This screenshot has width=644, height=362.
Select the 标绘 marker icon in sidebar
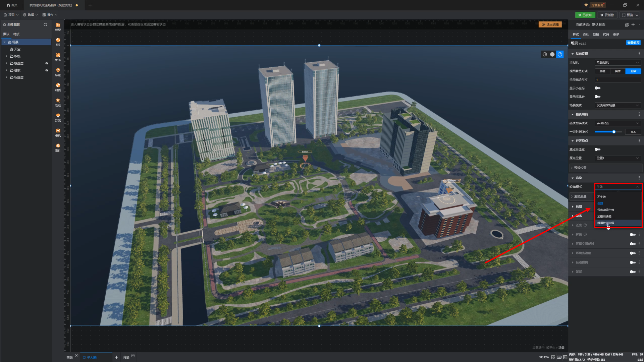pyautogui.click(x=58, y=71)
